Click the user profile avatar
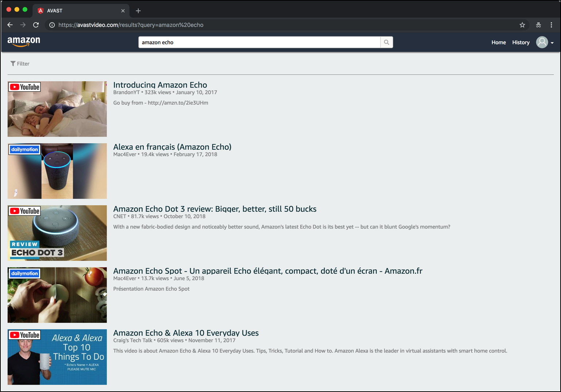The image size is (561, 392). pos(542,42)
